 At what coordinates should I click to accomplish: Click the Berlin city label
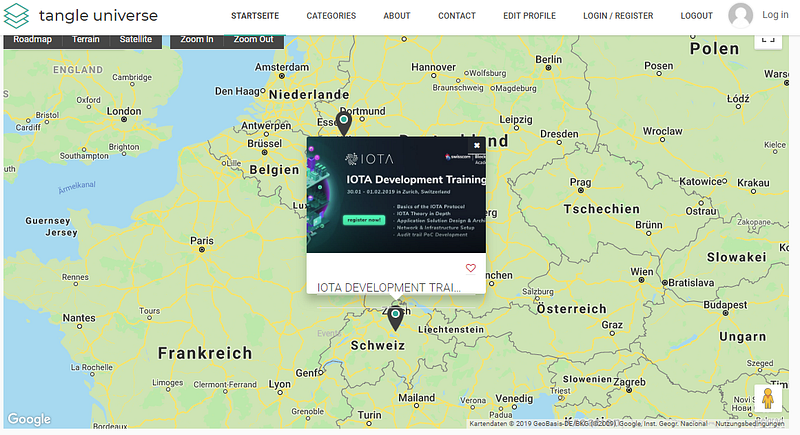point(548,60)
